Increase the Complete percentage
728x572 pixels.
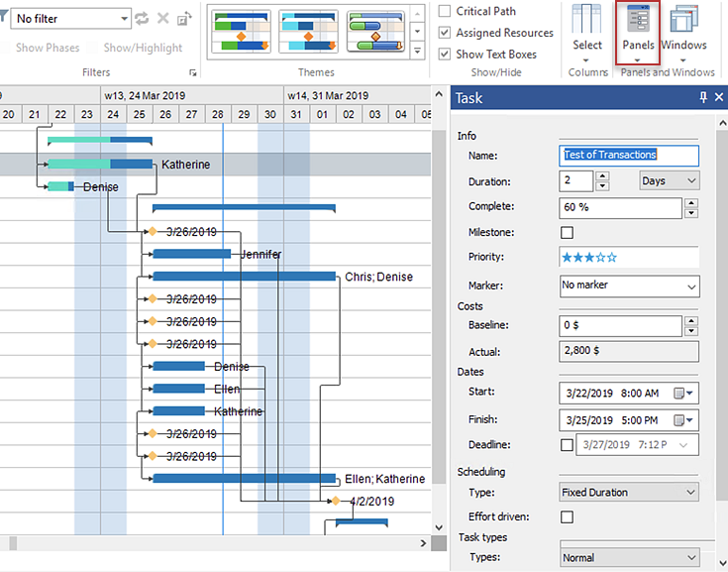691,203
